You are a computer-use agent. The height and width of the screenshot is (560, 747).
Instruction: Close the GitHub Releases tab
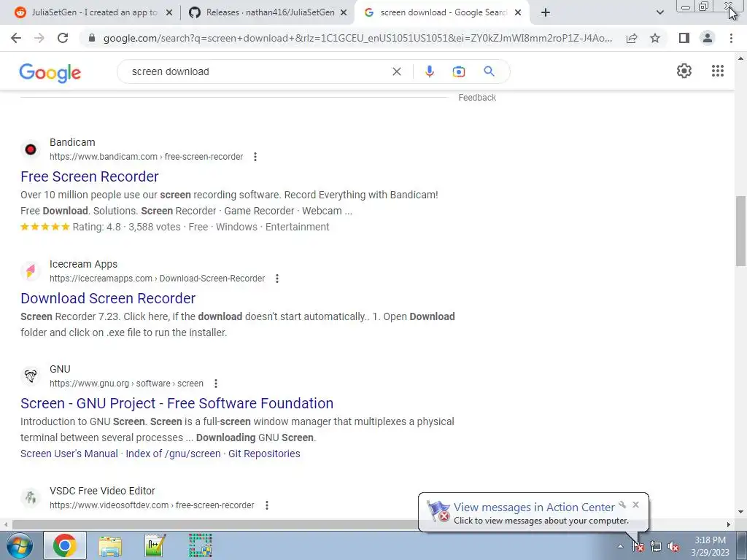[x=344, y=13]
